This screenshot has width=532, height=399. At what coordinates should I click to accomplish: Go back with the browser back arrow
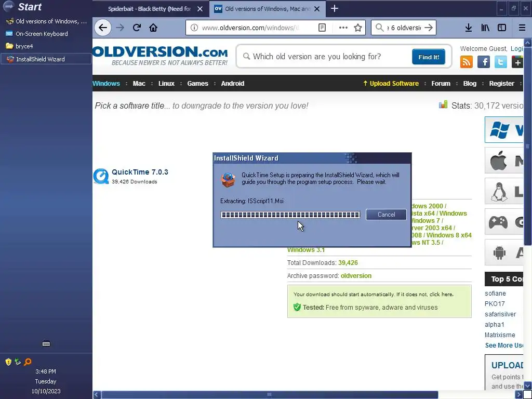coord(103,28)
